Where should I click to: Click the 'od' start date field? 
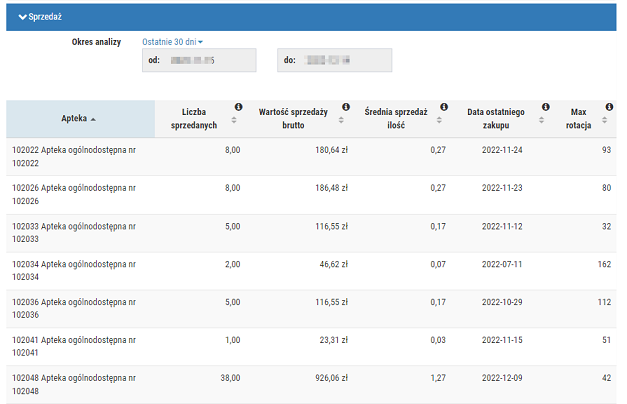click(x=199, y=60)
